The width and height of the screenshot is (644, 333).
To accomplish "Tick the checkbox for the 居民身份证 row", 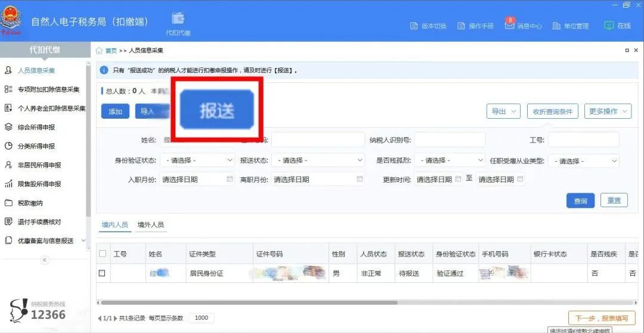I will click(103, 273).
